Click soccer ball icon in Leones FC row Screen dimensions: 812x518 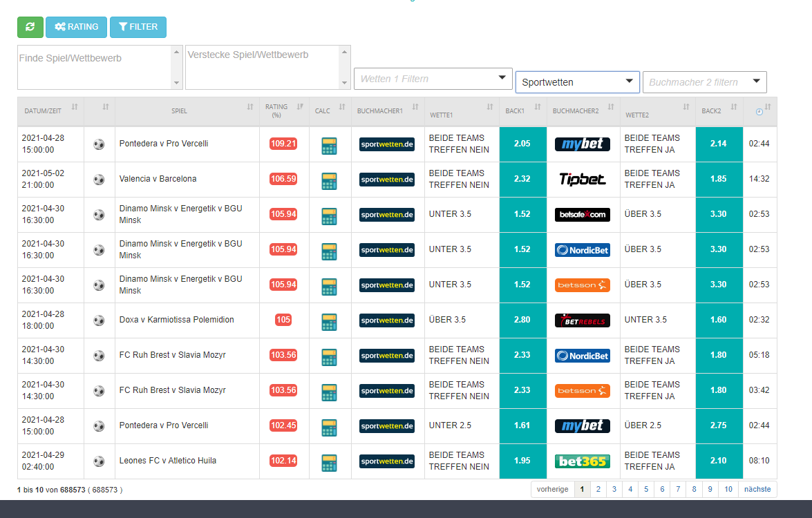(x=99, y=461)
